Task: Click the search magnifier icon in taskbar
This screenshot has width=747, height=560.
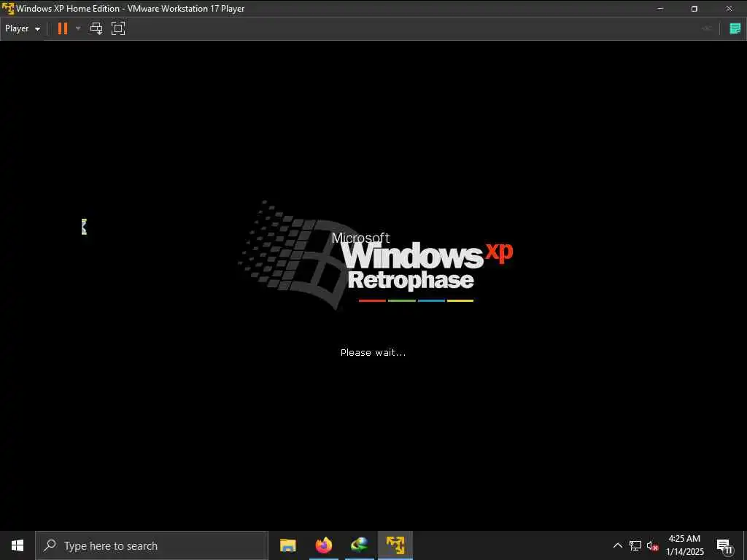Action: click(x=50, y=545)
